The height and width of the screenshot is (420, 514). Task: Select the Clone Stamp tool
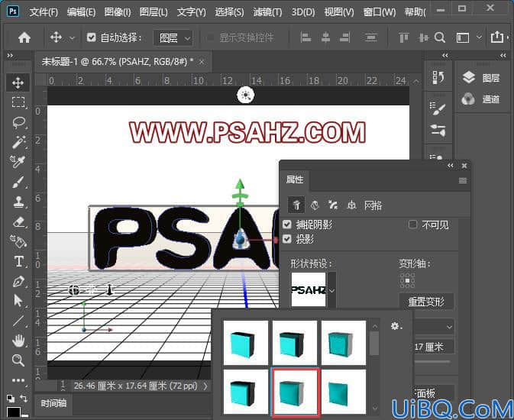pos(18,202)
